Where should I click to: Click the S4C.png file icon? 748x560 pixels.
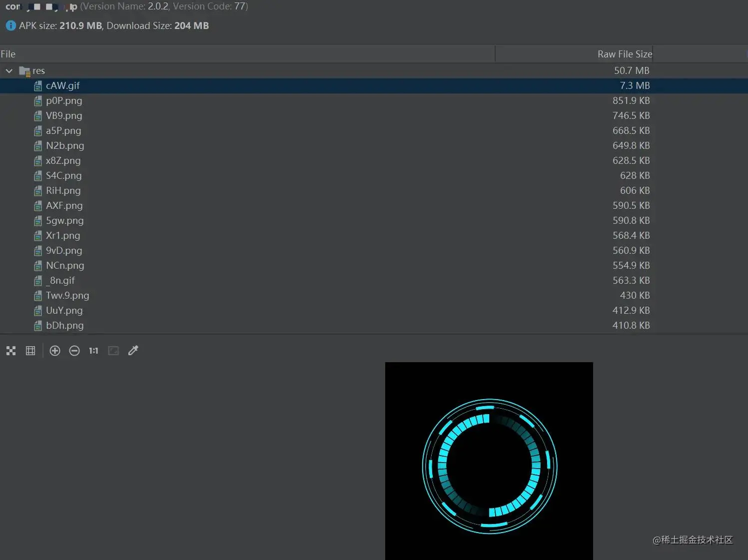click(38, 176)
